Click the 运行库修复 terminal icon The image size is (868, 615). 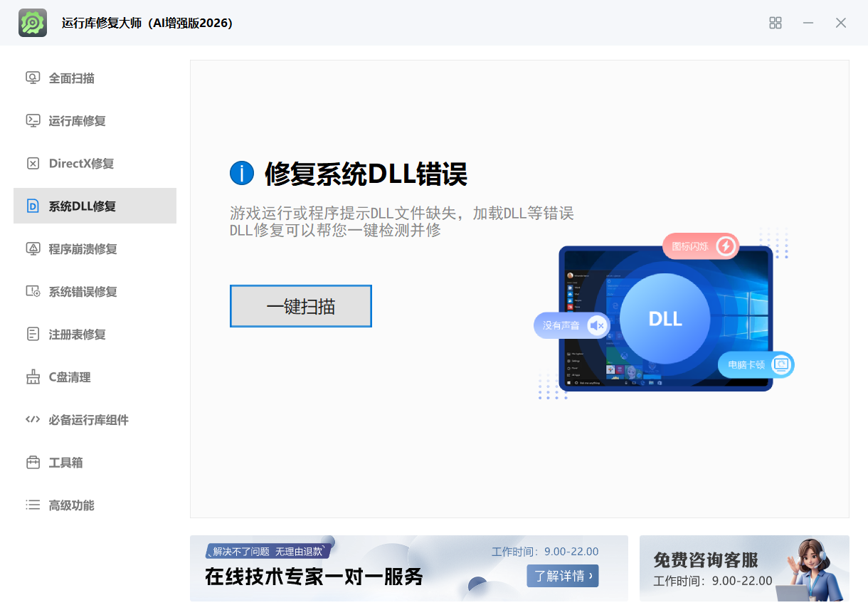click(x=33, y=121)
